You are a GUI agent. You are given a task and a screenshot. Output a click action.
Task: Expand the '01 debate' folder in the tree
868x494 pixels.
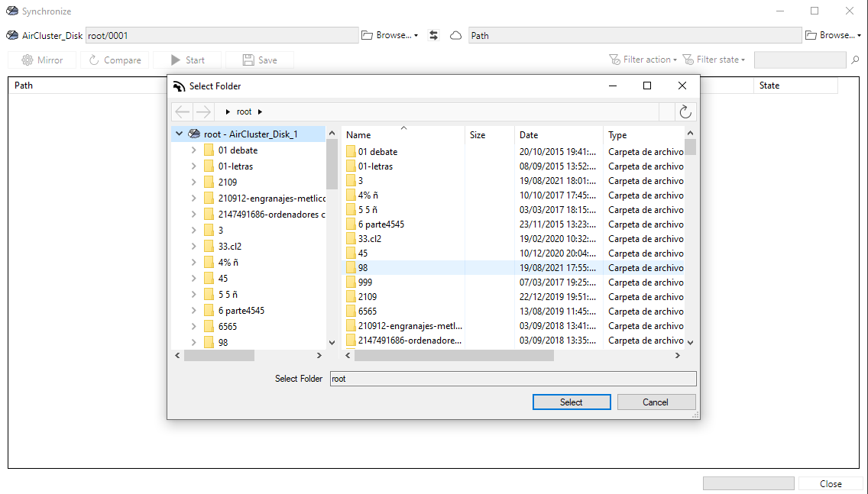click(x=193, y=150)
